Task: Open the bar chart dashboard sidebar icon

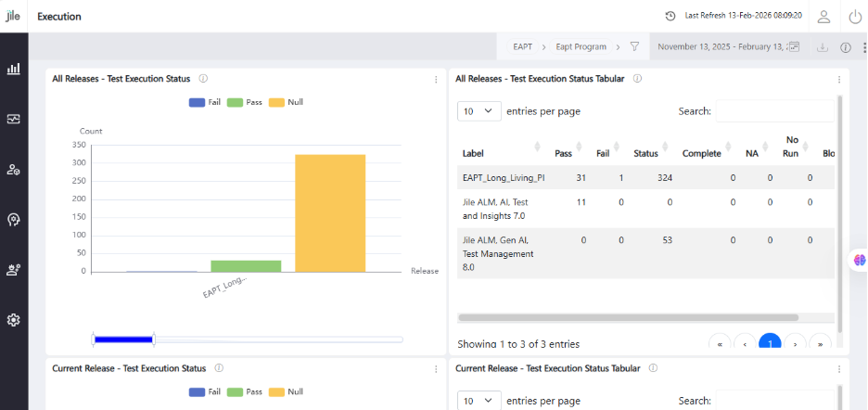Action: tap(13, 69)
